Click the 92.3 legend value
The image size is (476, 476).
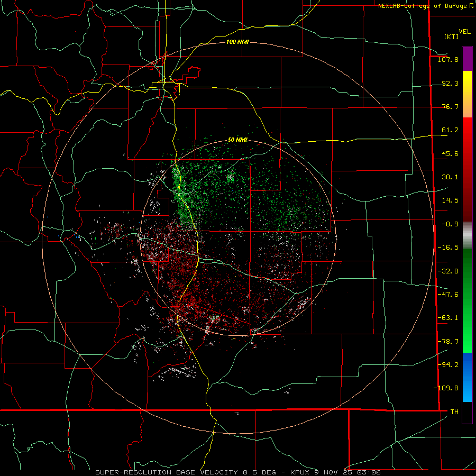click(450, 83)
